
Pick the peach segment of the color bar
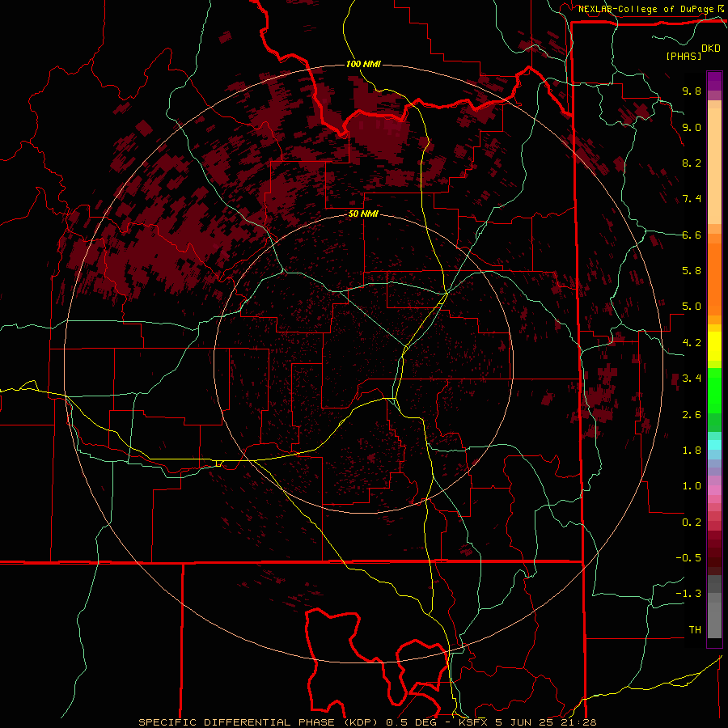(714, 166)
